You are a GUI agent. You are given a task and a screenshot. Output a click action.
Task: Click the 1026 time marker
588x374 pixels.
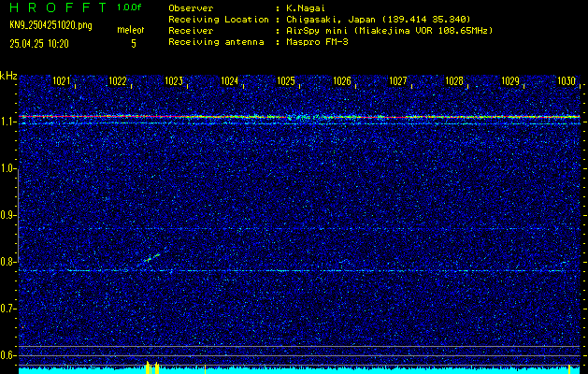342,81
